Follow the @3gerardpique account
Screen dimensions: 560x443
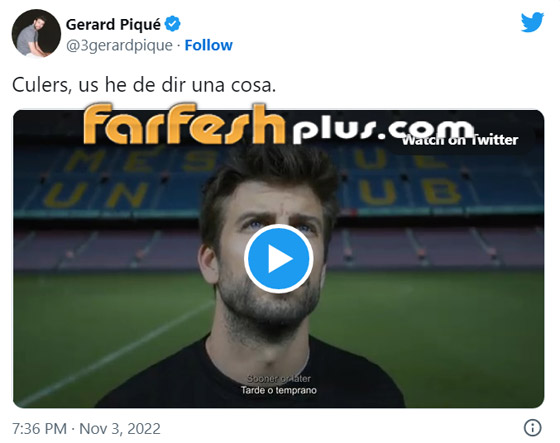tap(209, 45)
